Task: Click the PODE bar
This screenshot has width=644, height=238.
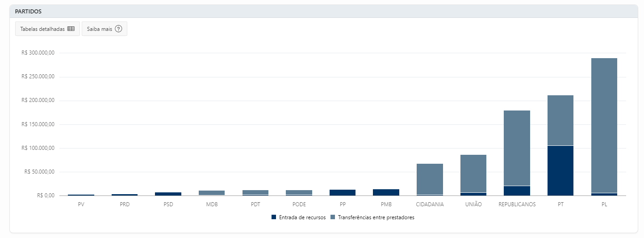Action: tap(299, 193)
